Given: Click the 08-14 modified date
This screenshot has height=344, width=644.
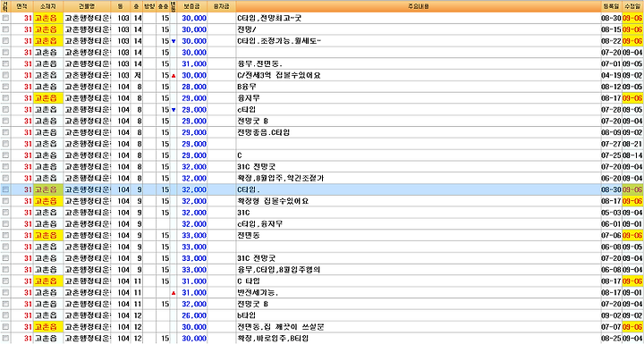Looking at the screenshot, I should 633,155.
